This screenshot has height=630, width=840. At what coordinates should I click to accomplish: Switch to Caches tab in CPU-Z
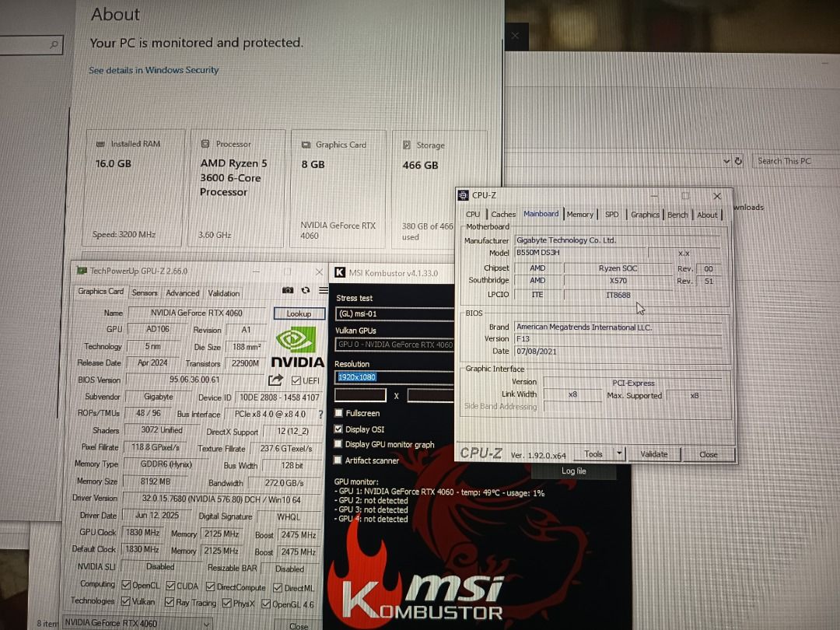tap(503, 215)
